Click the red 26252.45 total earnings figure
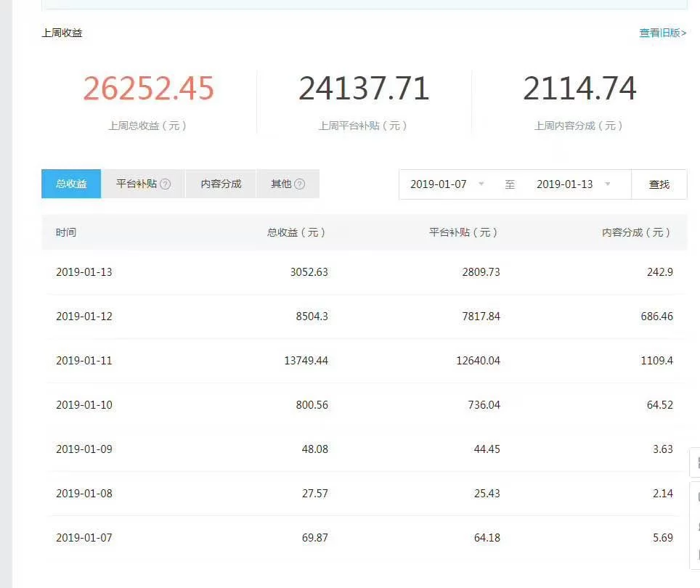The image size is (700, 588). pyautogui.click(x=149, y=89)
